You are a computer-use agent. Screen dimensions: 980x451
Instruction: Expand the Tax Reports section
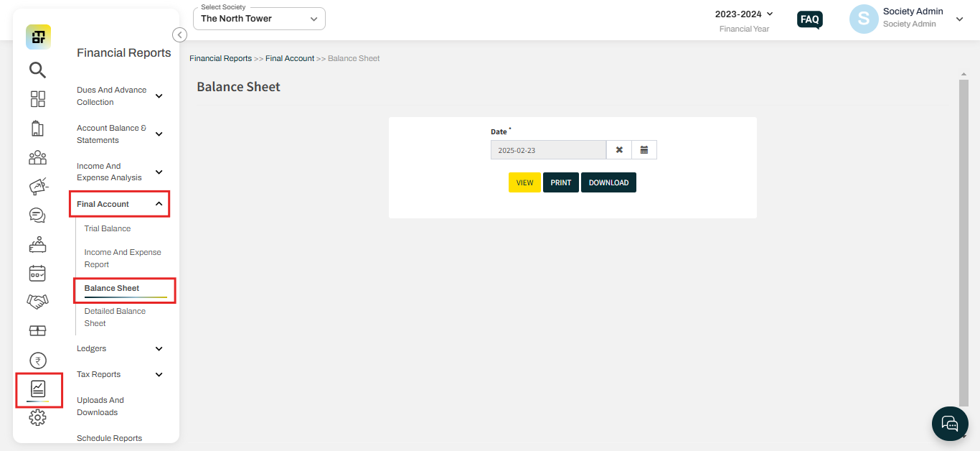(121, 374)
